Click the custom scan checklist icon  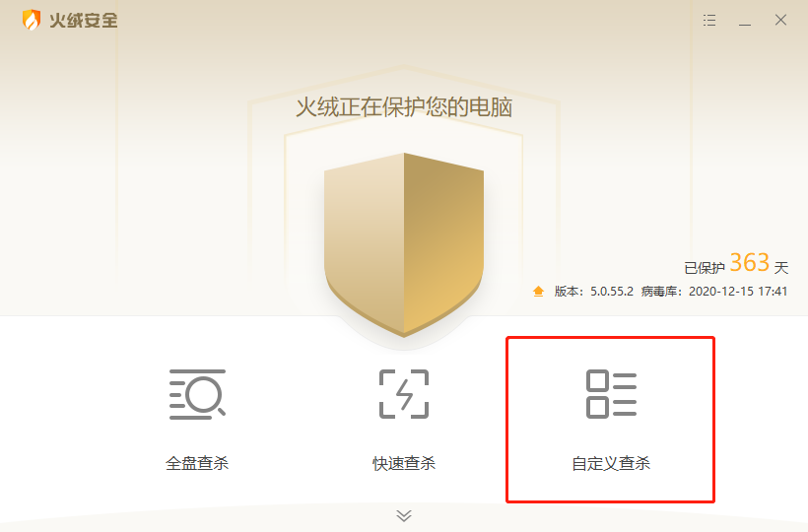click(x=611, y=394)
